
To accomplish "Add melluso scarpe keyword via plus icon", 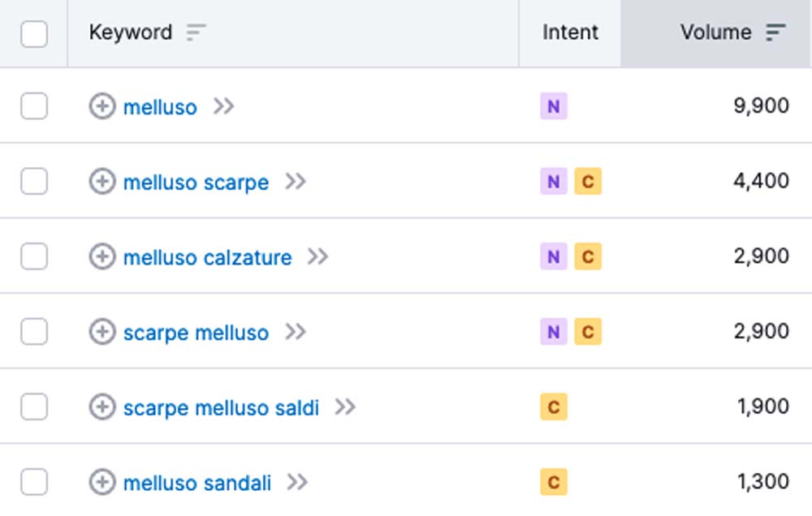I will pos(101,182).
